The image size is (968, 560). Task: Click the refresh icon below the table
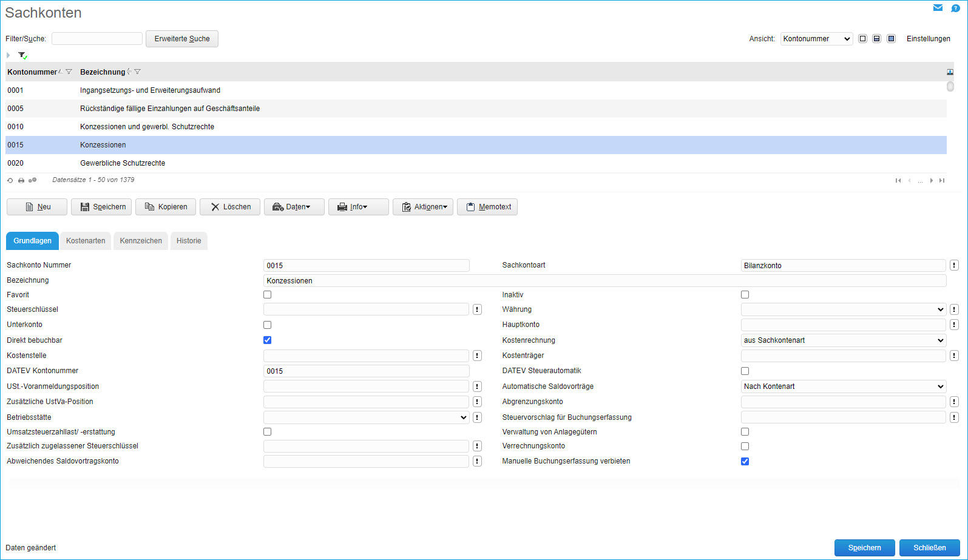[10, 180]
